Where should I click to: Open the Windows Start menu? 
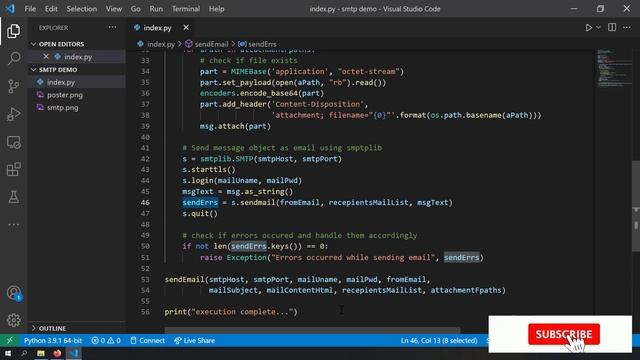pos(8,353)
